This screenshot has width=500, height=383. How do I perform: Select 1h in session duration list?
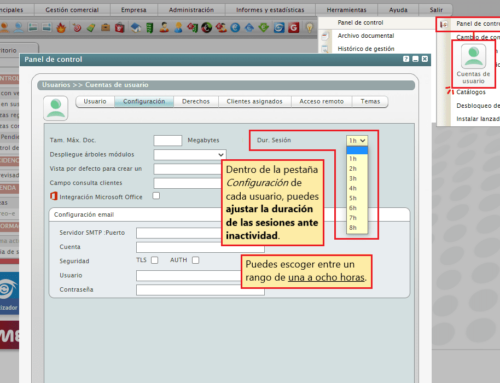(x=357, y=159)
